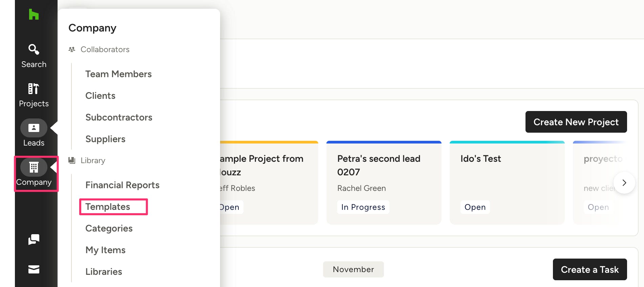This screenshot has width=644, height=287.
Task: Click the Company building icon in sidebar
Action: [34, 167]
